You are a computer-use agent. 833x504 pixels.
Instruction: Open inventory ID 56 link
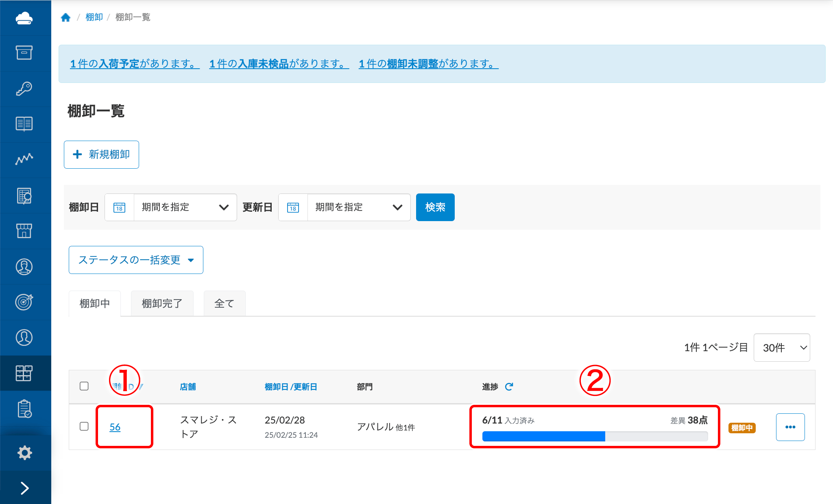click(115, 427)
